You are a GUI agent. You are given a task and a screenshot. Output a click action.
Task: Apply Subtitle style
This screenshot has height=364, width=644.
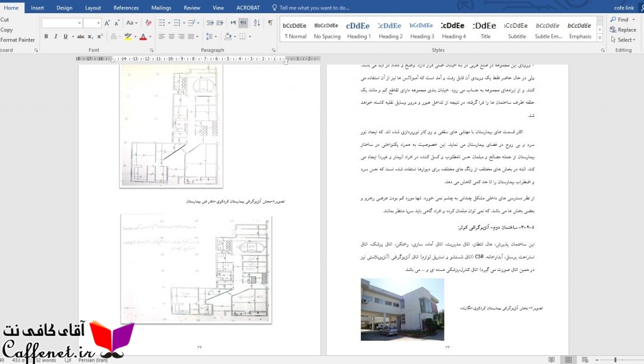point(517,30)
